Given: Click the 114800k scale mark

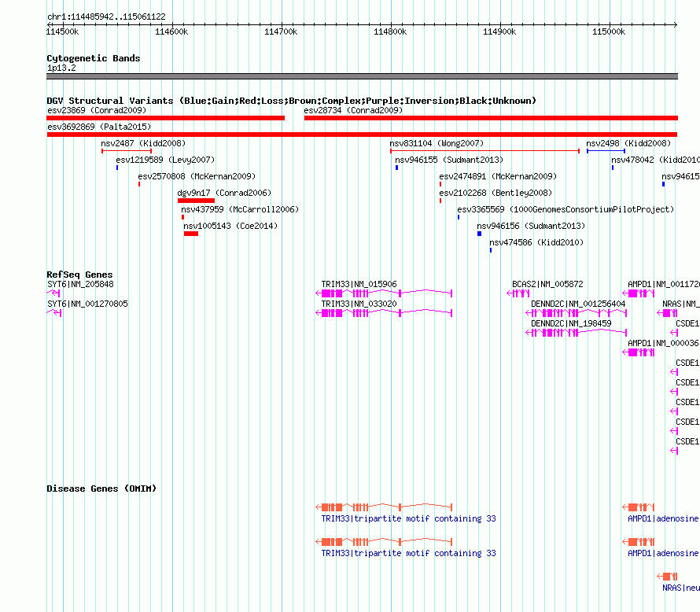Looking at the screenshot, I should [390, 31].
